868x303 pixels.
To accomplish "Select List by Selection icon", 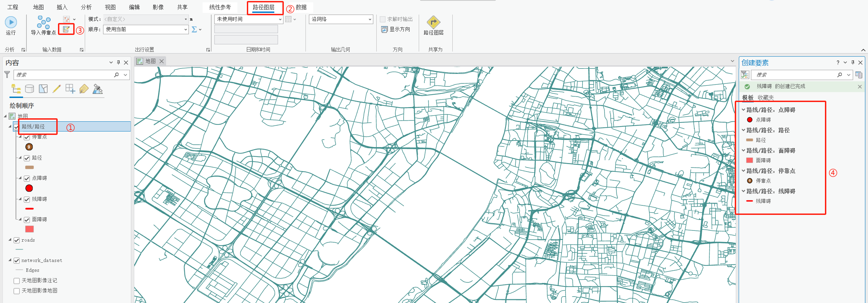I will (43, 89).
